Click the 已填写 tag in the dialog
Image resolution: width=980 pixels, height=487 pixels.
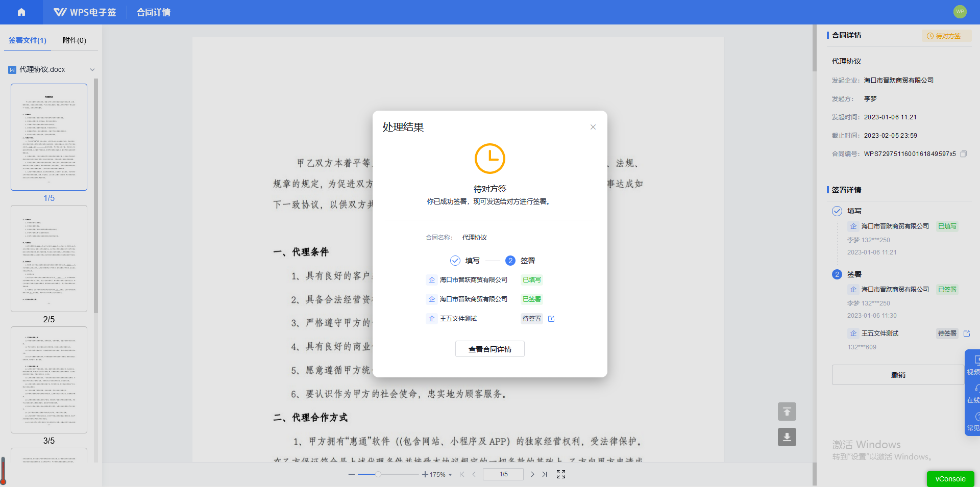point(532,280)
